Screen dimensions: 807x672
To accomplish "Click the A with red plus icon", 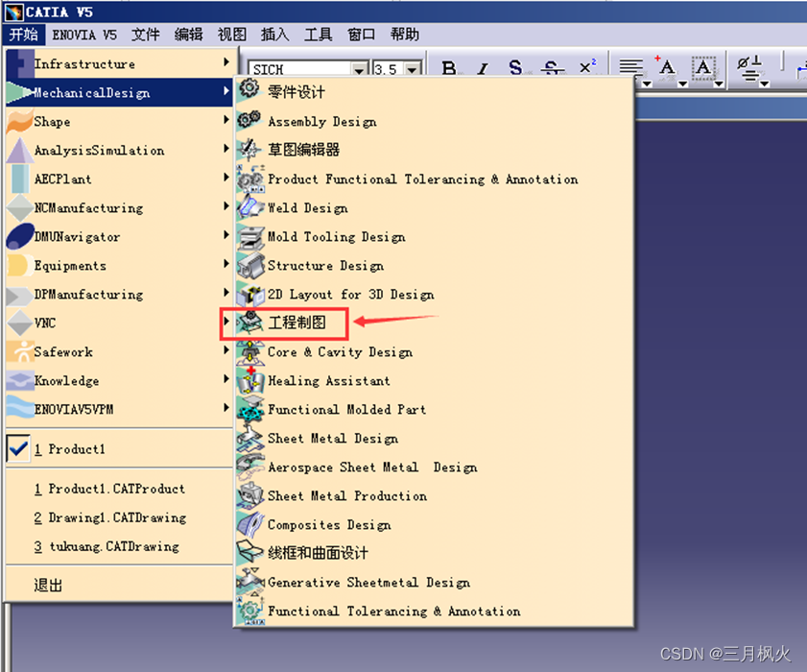I will [x=667, y=66].
